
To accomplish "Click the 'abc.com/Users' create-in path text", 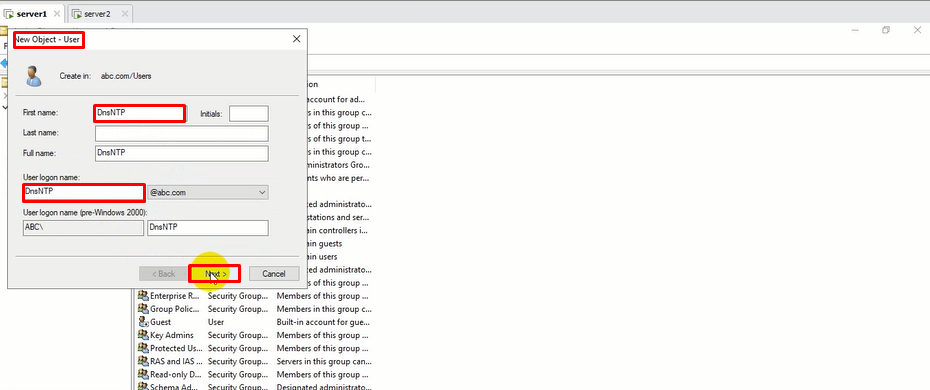I will point(126,76).
